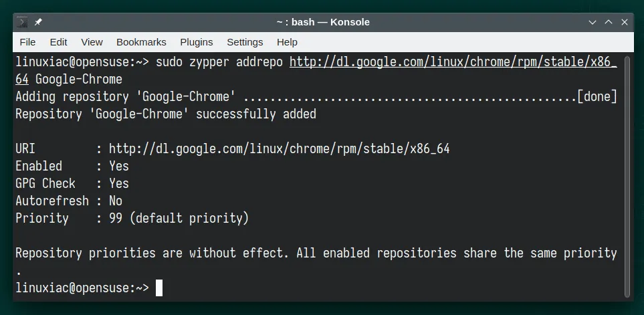Viewport: 644px width, 315px height.
Task: Click the '99 (default priority)' text
Action: (x=179, y=218)
